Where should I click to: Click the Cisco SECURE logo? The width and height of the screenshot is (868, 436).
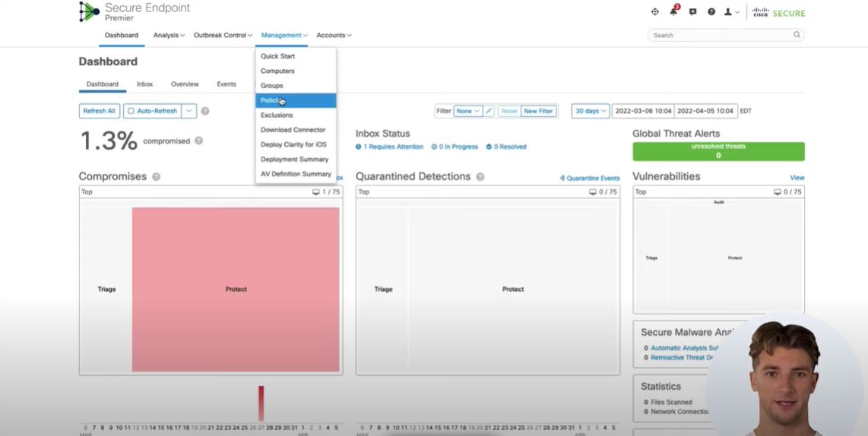779,12
